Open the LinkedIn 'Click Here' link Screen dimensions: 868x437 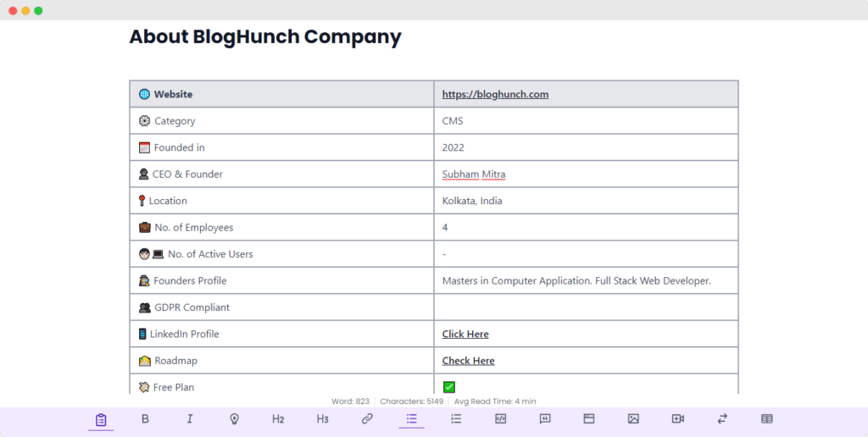pos(465,334)
